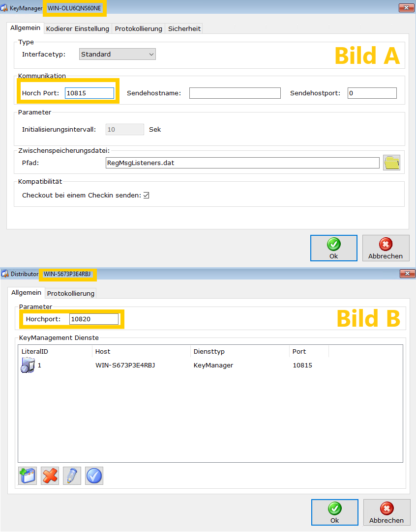
Task: Click the pencil edit service icon
Action: tap(72, 476)
